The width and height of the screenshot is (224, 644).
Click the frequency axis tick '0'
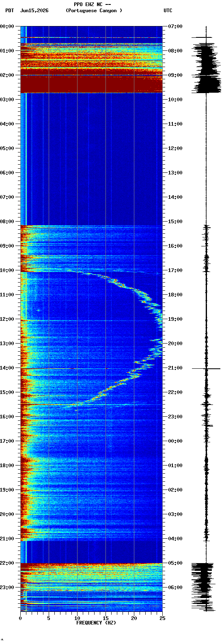20,618
